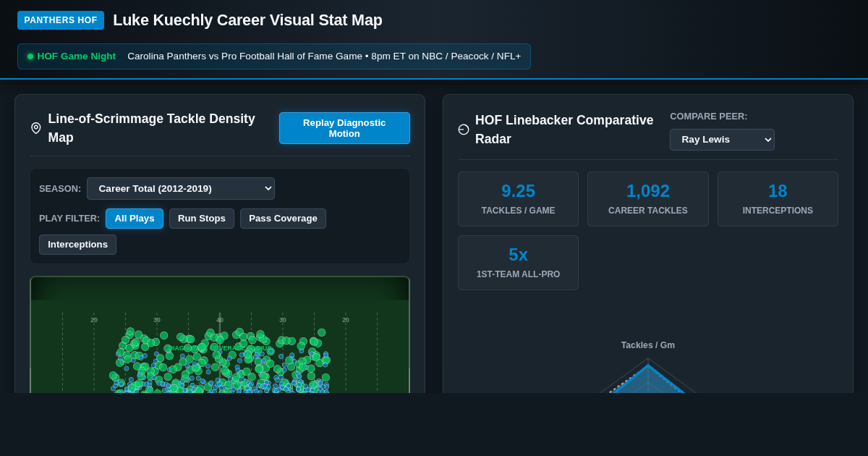
Task: Select the All Plays filter
Action: click(x=135, y=219)
